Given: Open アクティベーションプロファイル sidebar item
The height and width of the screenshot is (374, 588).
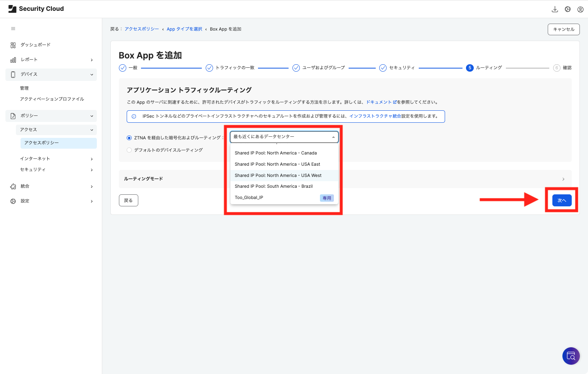Looking at the screenshot, I should tap(52, 99).
